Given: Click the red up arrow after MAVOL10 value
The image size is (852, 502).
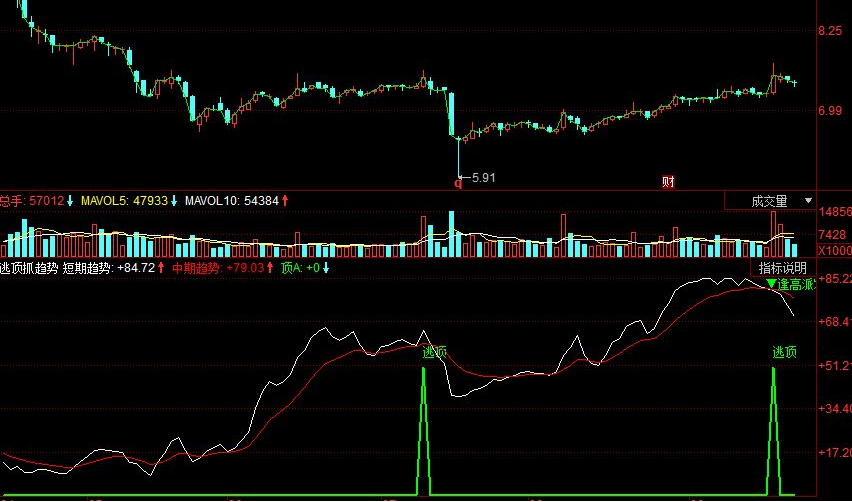Looking at the screenshot, I should coord(285,202).
